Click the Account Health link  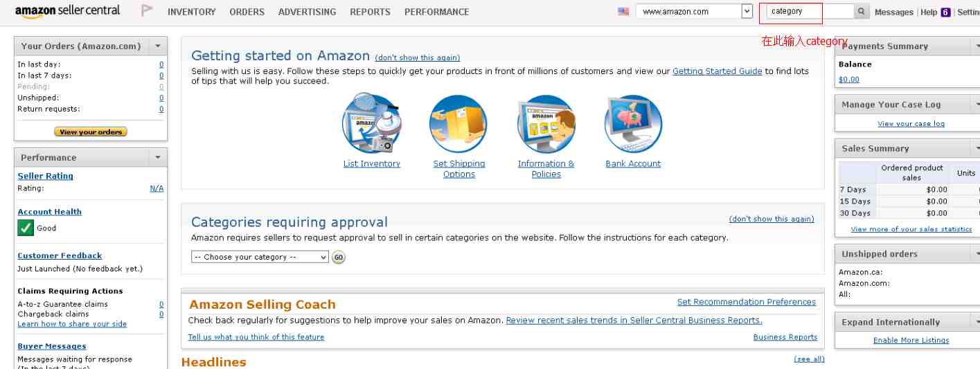click(x=49, y=212)
